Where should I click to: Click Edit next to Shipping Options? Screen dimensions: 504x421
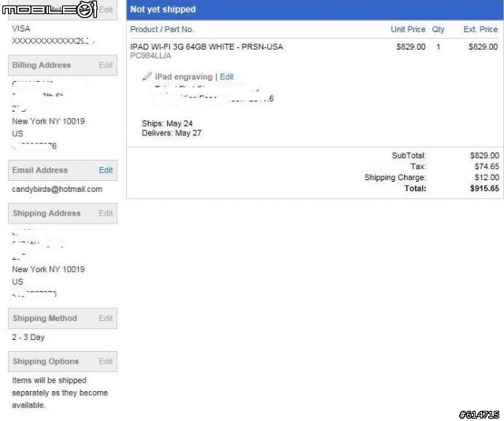(106, 361)
